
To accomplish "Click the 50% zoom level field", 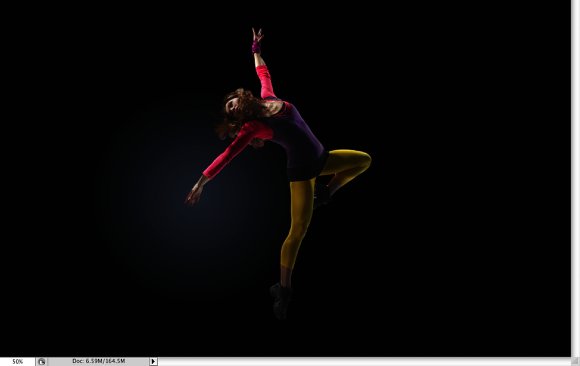I will tap(17, 362).
